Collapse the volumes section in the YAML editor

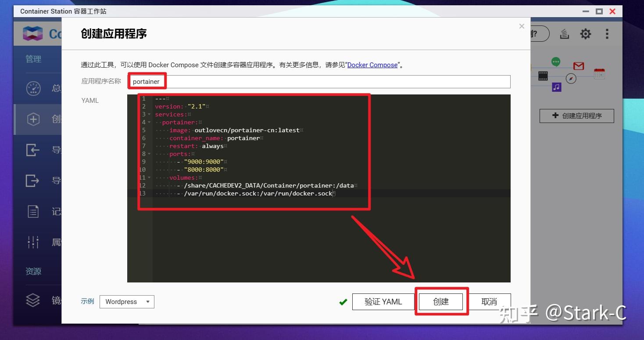(x=149, y=177)
